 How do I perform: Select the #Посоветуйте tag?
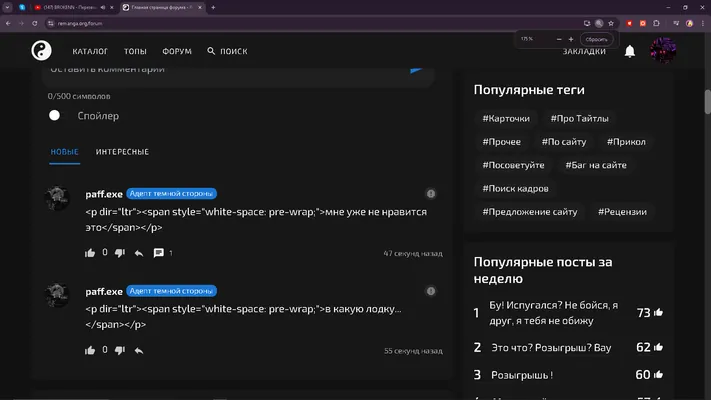tap(513, 165)
